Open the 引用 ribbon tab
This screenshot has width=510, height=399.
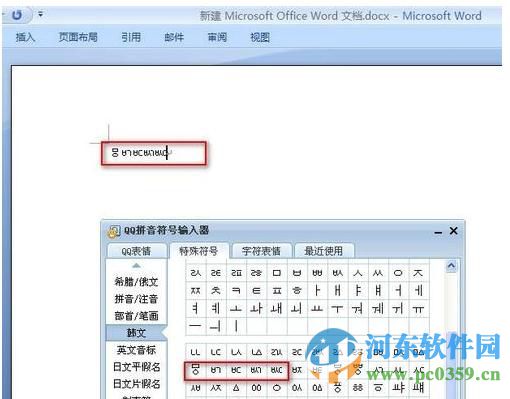[131, 37]
